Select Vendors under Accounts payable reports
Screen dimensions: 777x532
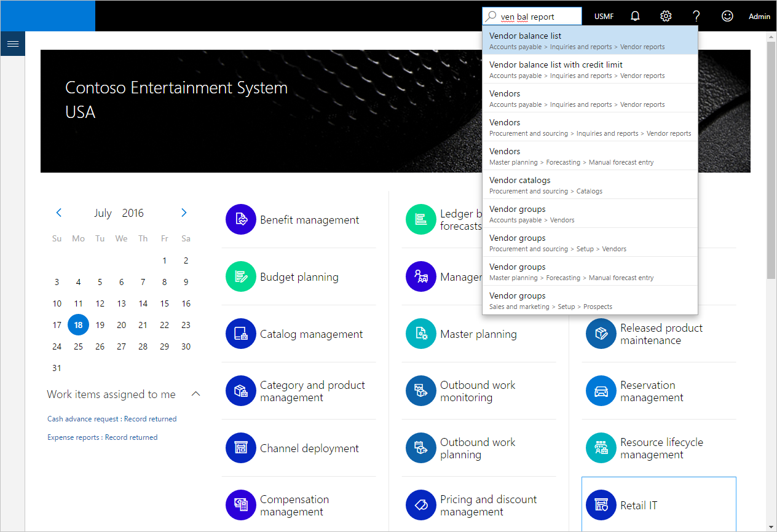[x=590, y=98]
